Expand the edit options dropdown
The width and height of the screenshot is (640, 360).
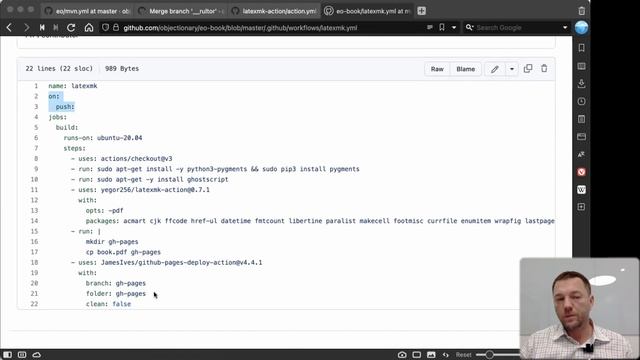(x=512, y=69)
